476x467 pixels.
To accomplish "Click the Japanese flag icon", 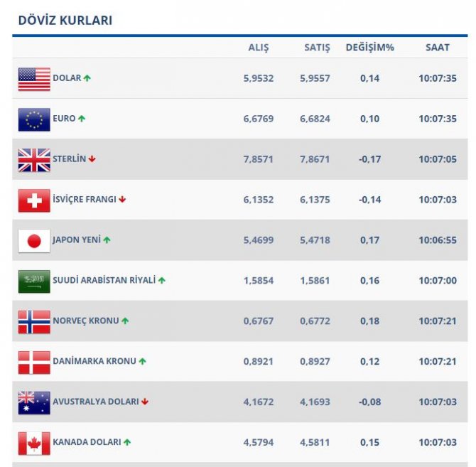I will [34, 241].
